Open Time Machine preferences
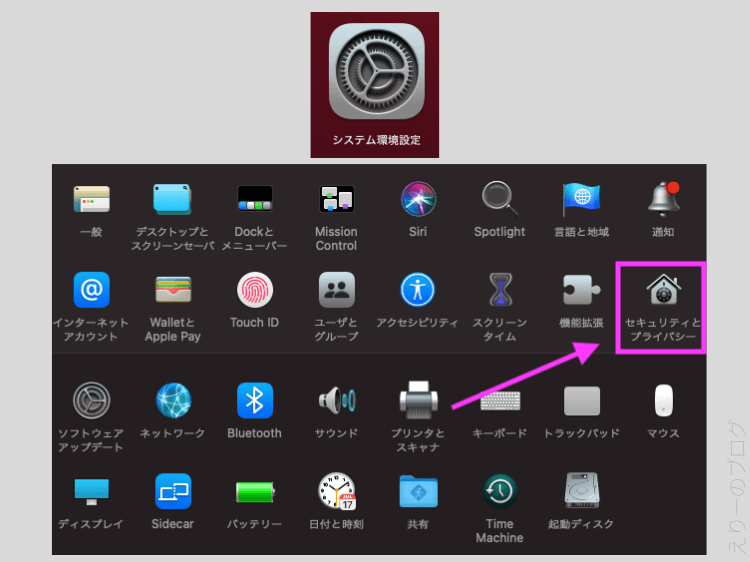750x562 pixels. pyautogui.click(x=500, y=491)
